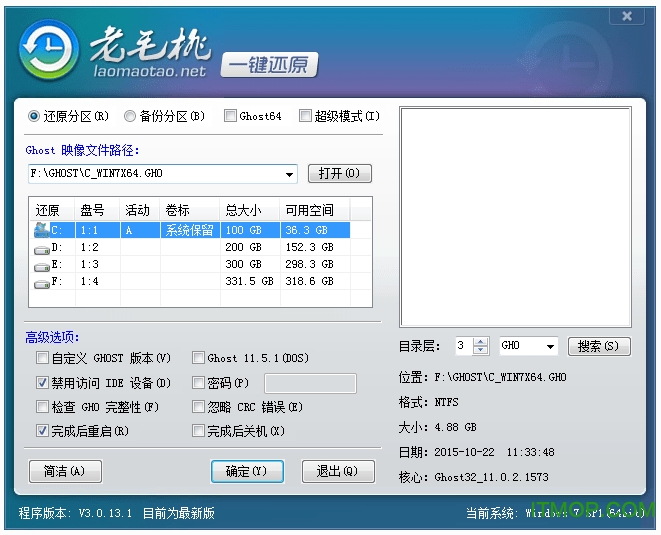Select the D: drive icon in list
This screenshot has width=661, height=535.
tap(42, 247)
